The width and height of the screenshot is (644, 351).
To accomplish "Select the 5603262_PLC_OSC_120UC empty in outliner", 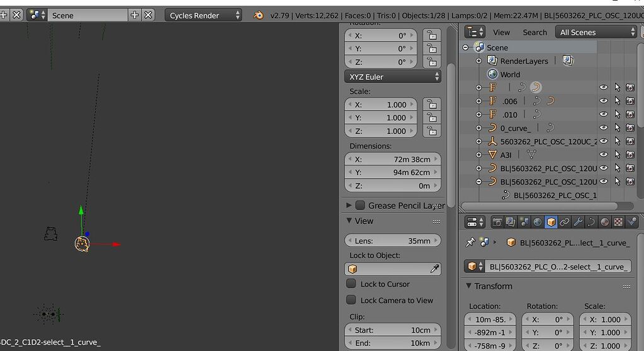I will (548, 142).
